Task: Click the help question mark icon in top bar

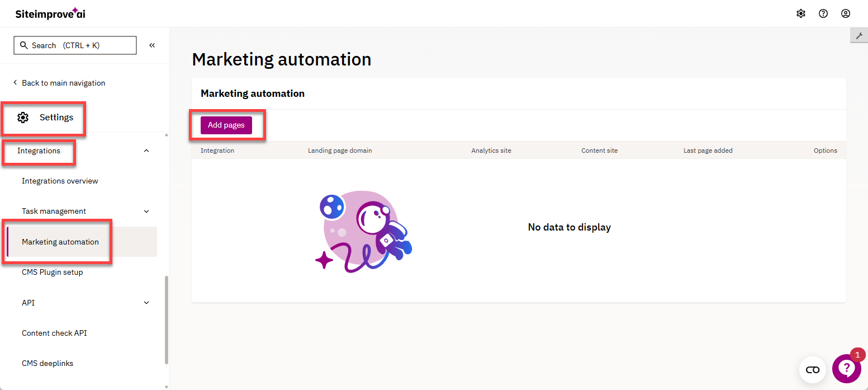Action: (x=823, y=13)
